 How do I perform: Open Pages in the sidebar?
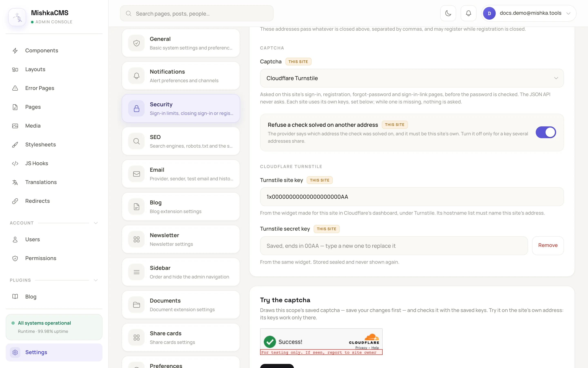[x=54, y=107]
